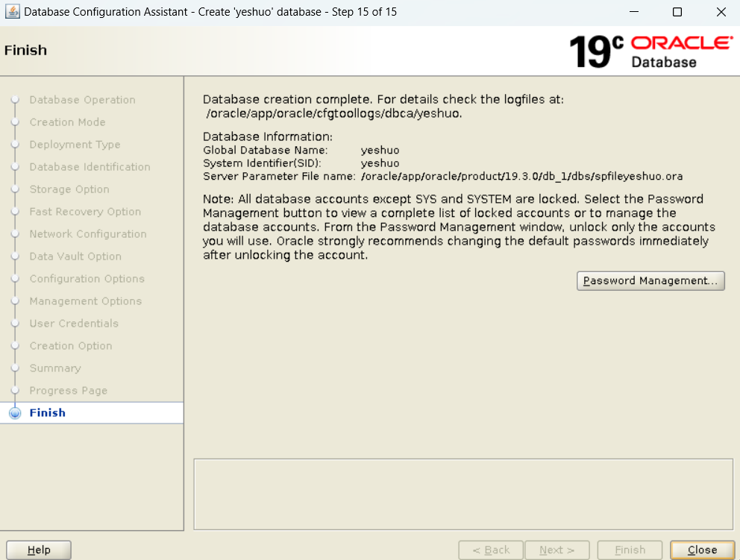Image resolution: width=740 pixels, height=560 pixels.
Task: Select the highlighted Finish step
Action: (92, 413)
